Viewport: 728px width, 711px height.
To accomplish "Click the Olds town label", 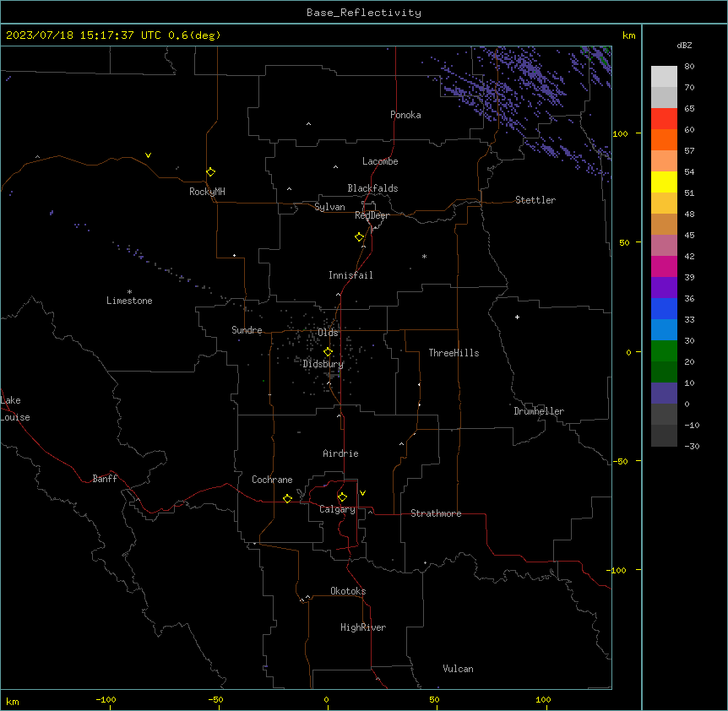I will click(328, 333).
